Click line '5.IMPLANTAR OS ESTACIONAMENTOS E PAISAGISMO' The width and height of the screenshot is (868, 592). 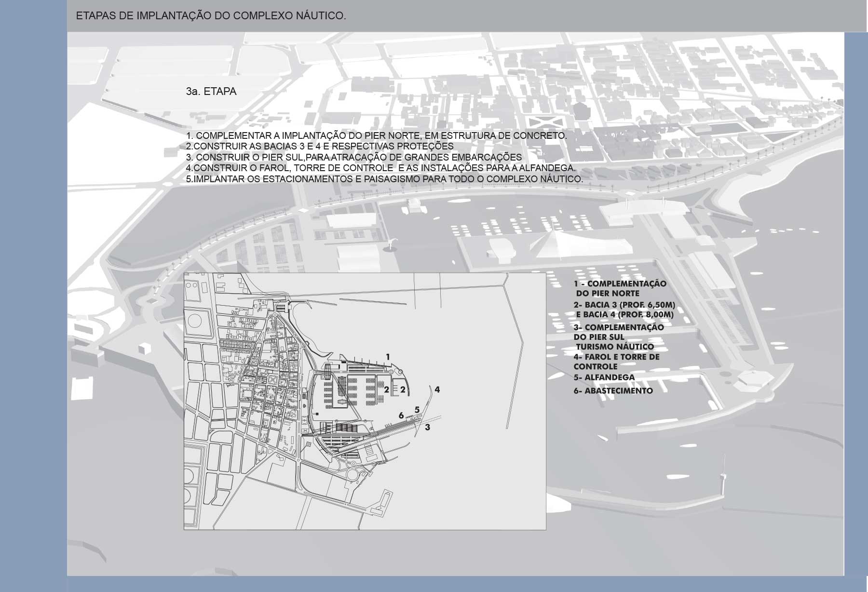pos(384,179)
